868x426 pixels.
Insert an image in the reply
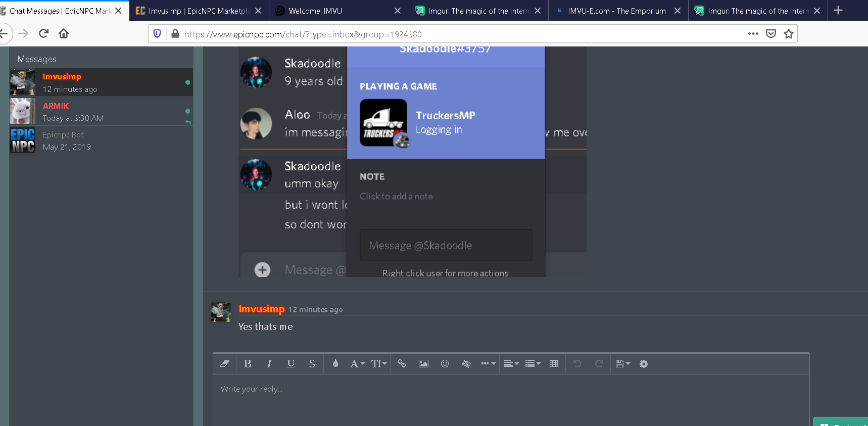pyautogui.click(x=423, y=364)
